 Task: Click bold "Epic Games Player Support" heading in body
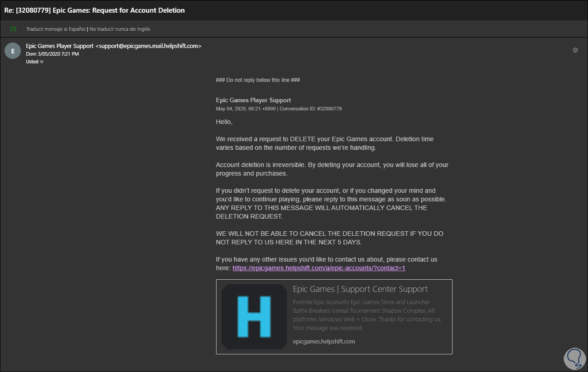point(253,100)
